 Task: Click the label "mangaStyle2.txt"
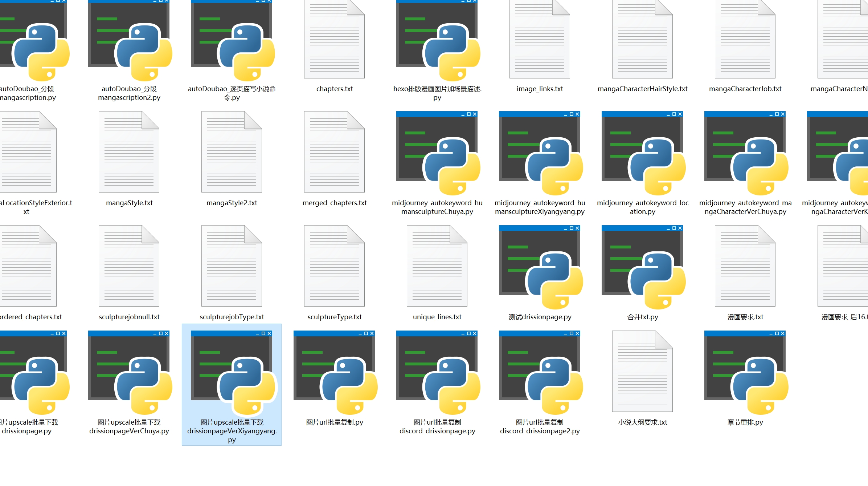[232, 203]
